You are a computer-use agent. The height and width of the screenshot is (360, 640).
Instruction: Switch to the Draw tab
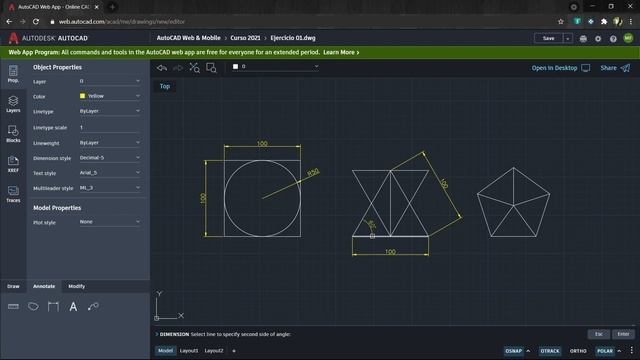pyautogui.click(x=13, y=286)
